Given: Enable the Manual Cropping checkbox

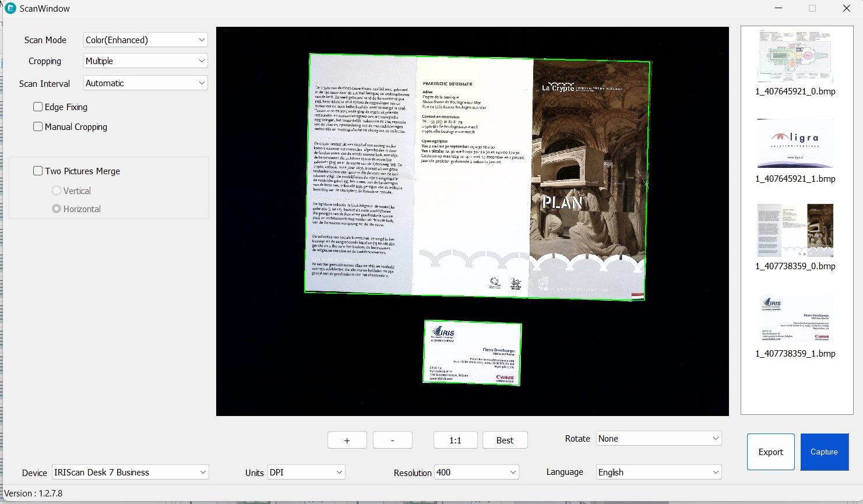Looking at the screenshot, I should click(x=38, y=126).
